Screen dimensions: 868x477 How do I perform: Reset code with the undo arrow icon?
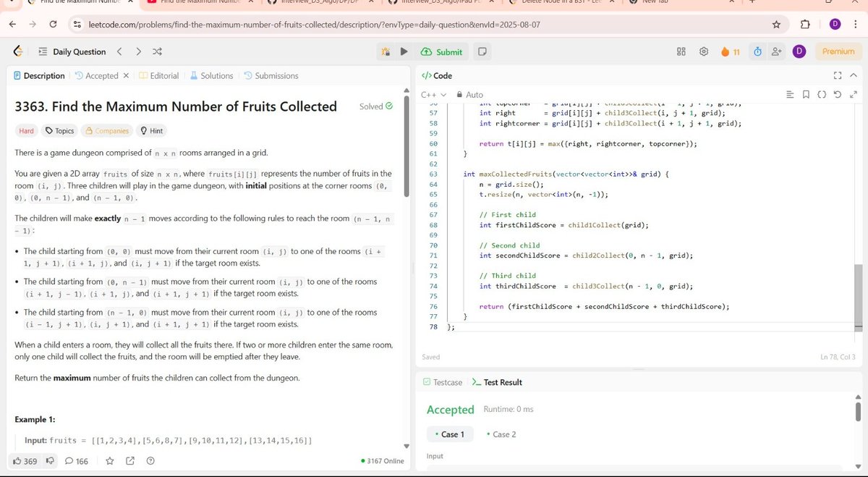click(837, 95)
